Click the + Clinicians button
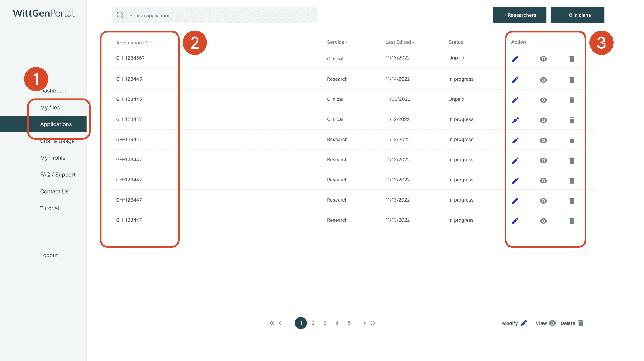The image size is (644, 361). [x=577, y=15]
